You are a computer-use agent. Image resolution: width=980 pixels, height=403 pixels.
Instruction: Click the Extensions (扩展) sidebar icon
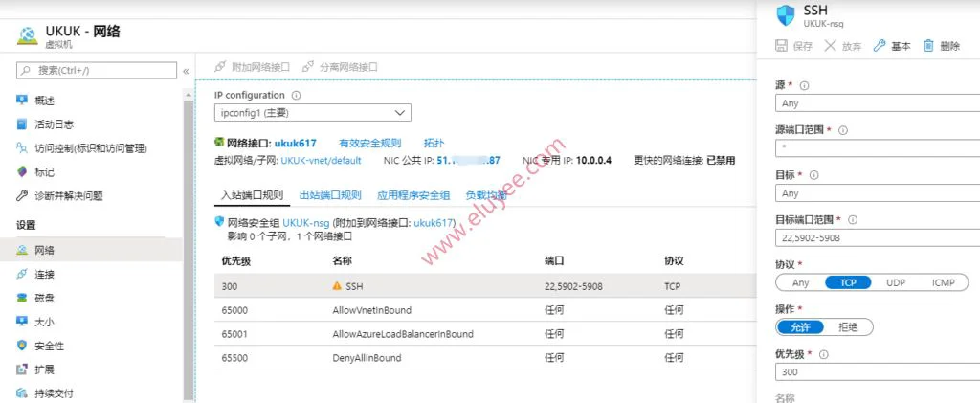pyautogui.click(x=23, y=369)
